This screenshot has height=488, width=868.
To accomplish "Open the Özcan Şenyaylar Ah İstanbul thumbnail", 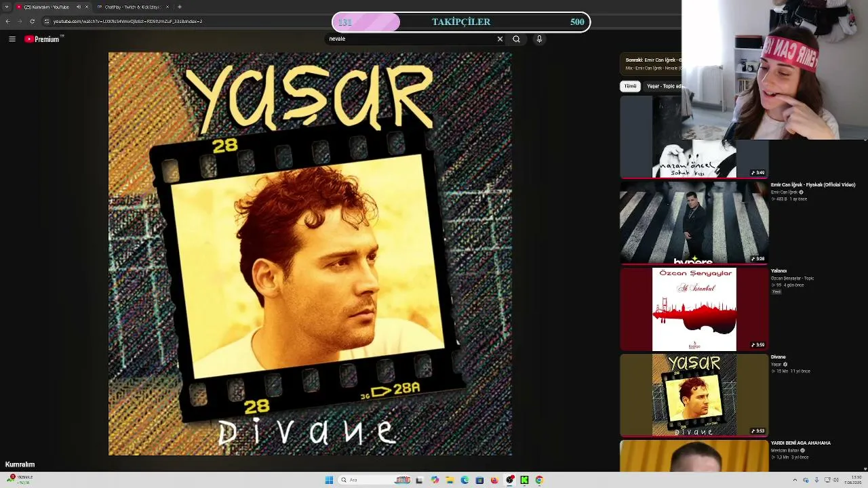I will (x=694, y=309).
